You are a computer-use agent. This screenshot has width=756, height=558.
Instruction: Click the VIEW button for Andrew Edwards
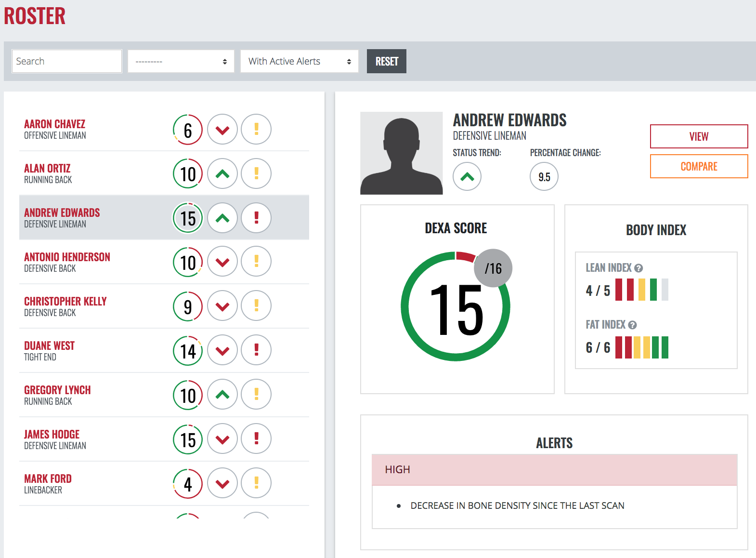(x=699, y=136)
